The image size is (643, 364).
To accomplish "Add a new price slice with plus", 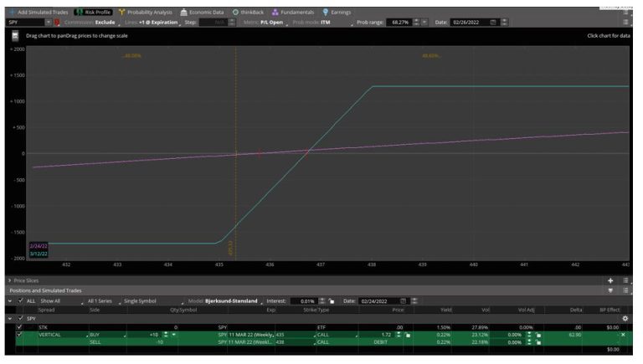I will coord(610,280).
